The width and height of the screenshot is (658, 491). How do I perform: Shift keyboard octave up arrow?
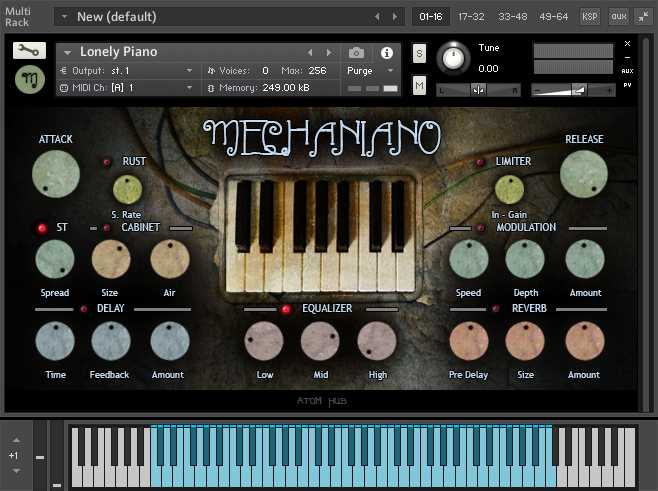click(x=16, y=440)
